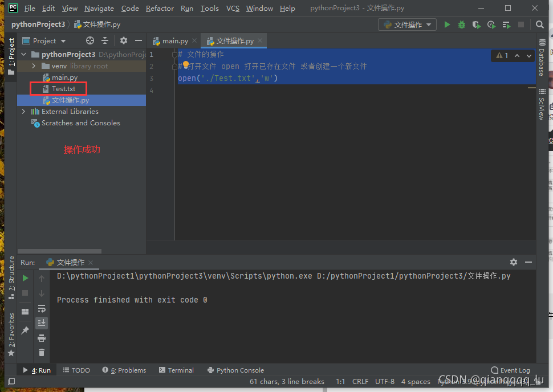Open the CRLF line separator selector
Screen dimensions: 553x392
[360, 381]
